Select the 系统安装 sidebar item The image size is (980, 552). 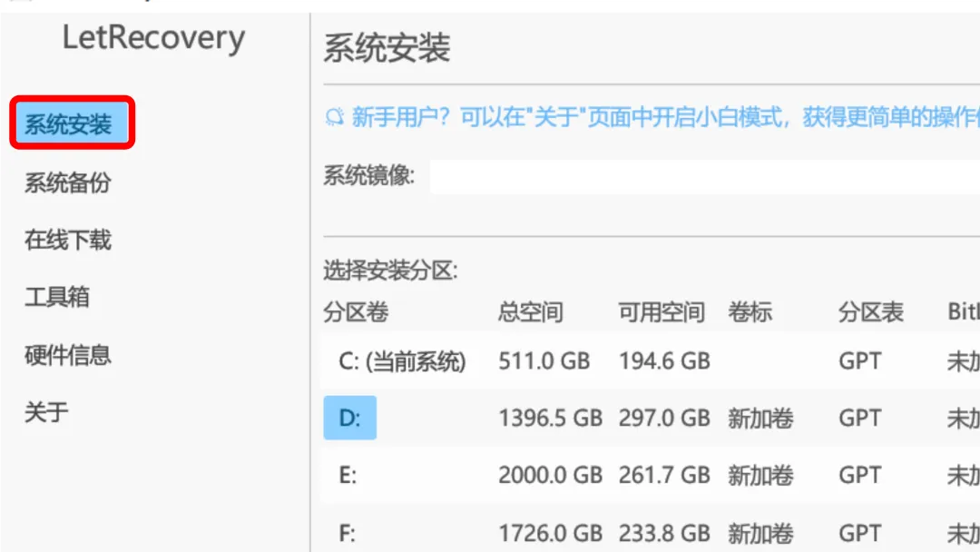(x=69, y=124)
